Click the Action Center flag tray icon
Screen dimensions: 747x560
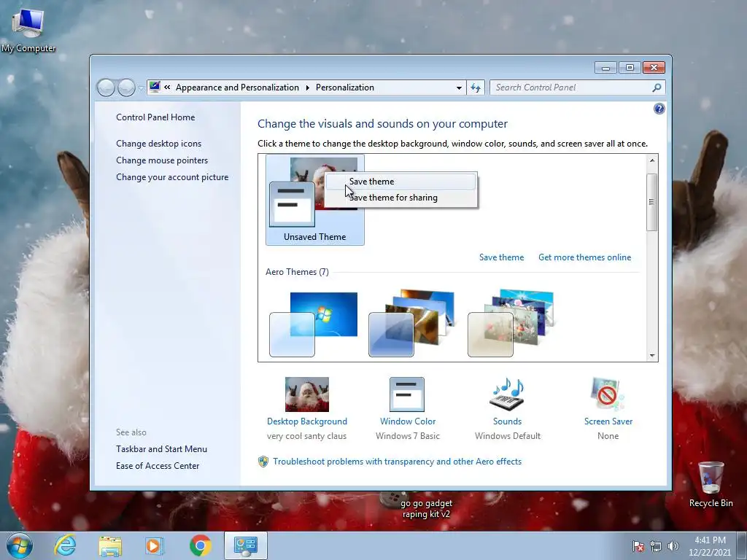638,546
